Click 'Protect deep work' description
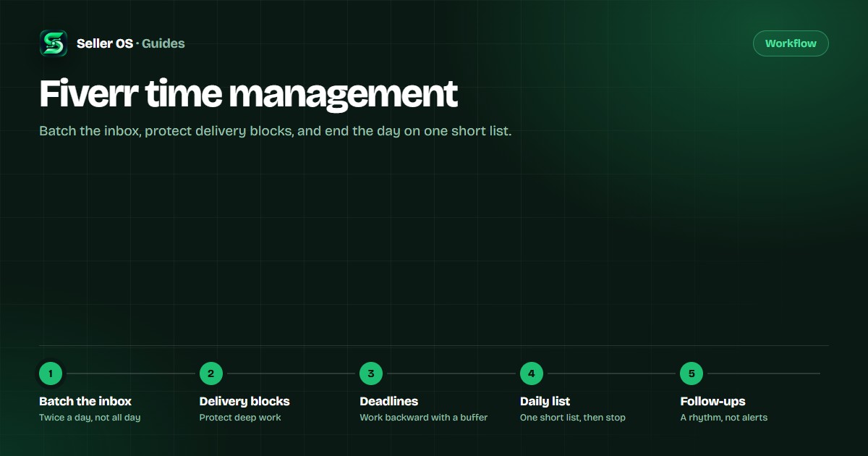This screenshot has height=456, width=868. [240, 418]
